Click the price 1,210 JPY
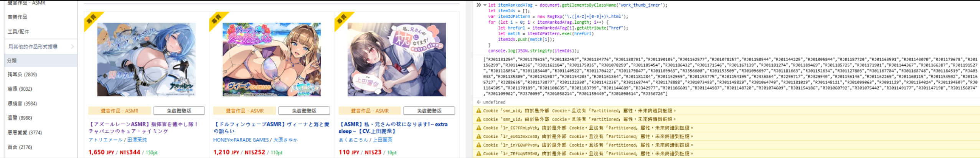This screenshot has width=980, height=158. pyautogui.click(x=226, y=152)
